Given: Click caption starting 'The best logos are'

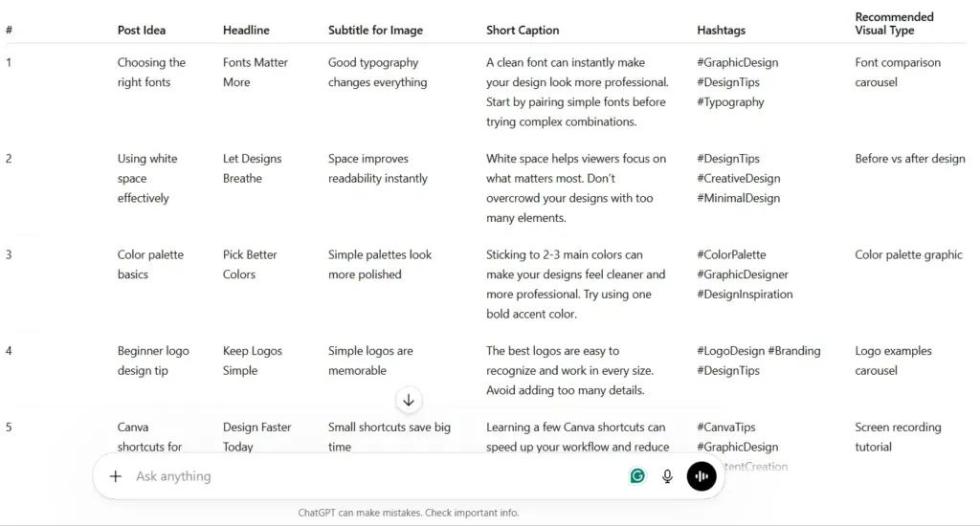Looking at the screenshot, I should click(x=569, y=370).
